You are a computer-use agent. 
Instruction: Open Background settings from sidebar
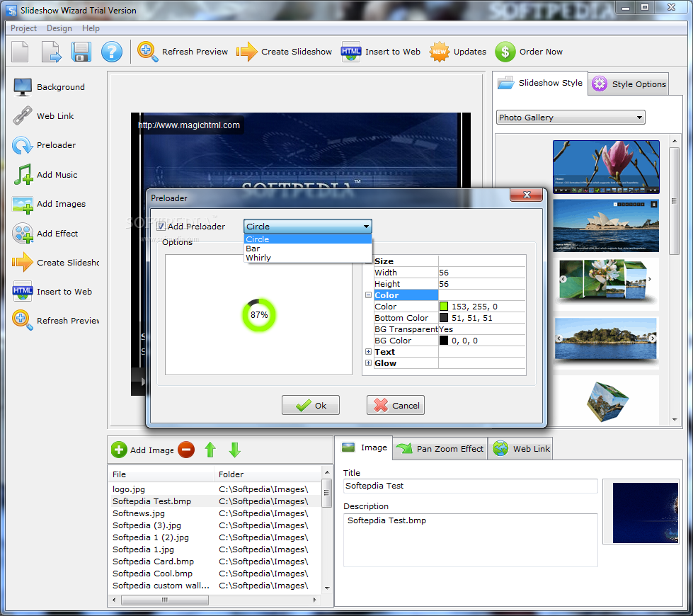(x=49, y=87)
